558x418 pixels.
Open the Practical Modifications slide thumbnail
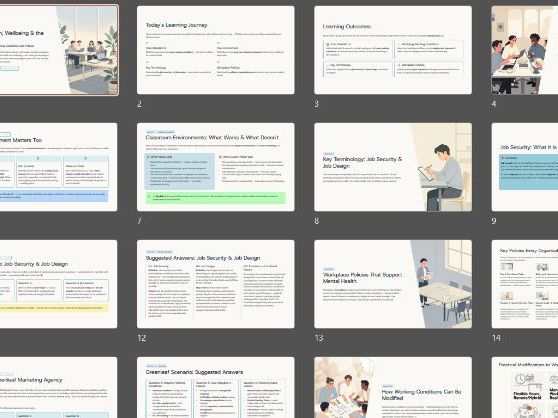coord(525,387)
